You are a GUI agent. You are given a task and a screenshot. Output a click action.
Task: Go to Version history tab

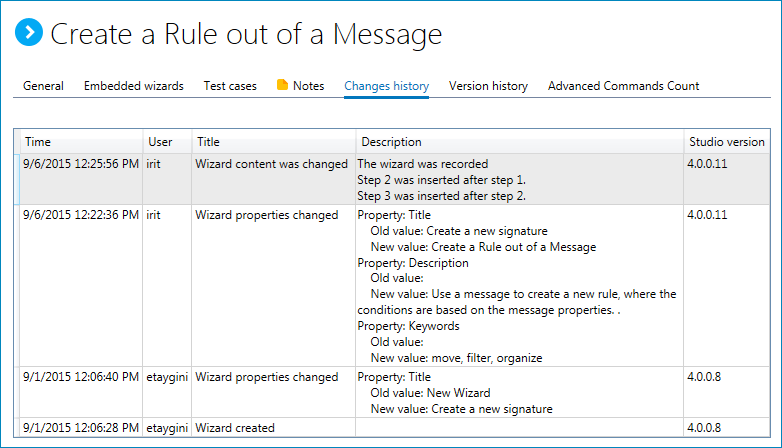tap(488, 86)
